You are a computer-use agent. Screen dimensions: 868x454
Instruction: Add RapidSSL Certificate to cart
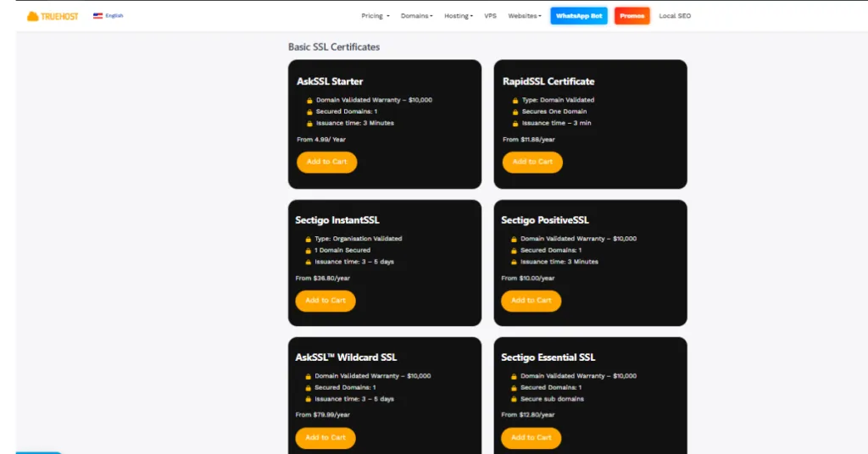pyautogui.click(x=532, y=162)
